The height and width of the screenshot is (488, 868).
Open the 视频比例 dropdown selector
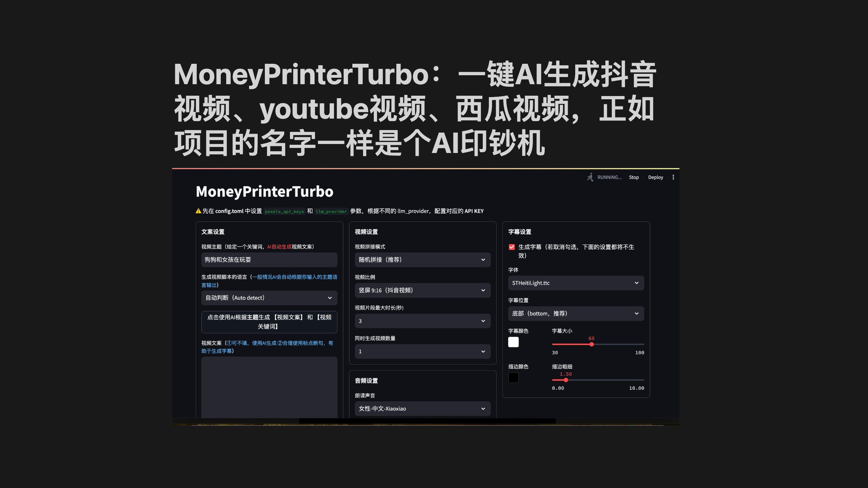click(421, 290)
